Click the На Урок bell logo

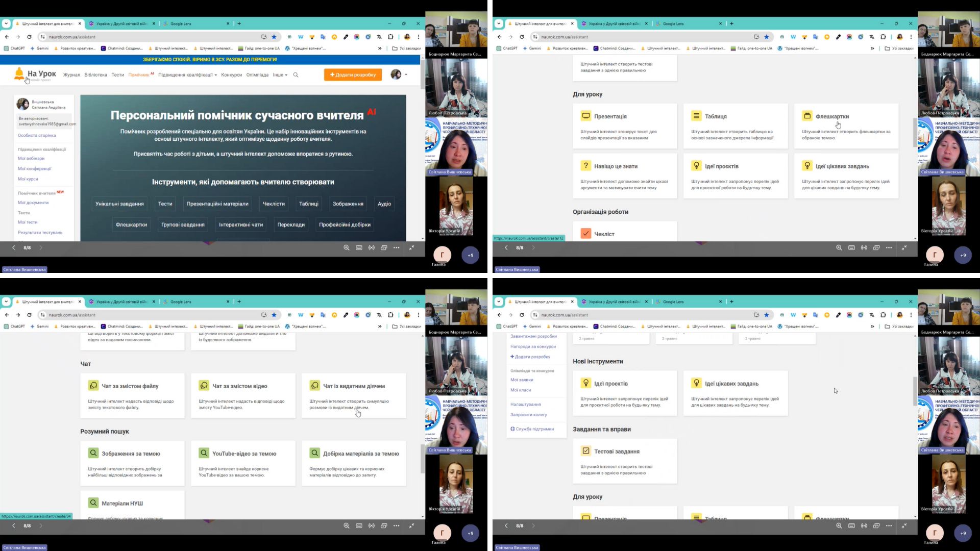coord(19,74)
